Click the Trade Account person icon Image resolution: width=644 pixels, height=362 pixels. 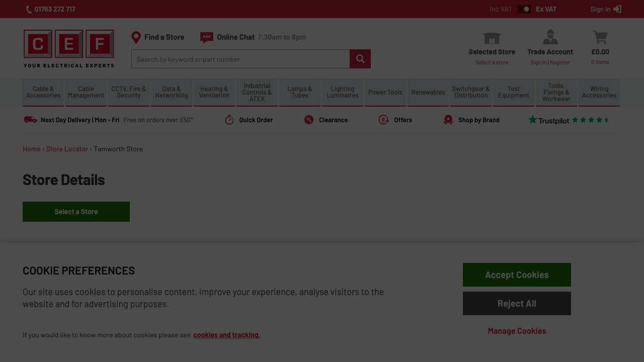550,37
